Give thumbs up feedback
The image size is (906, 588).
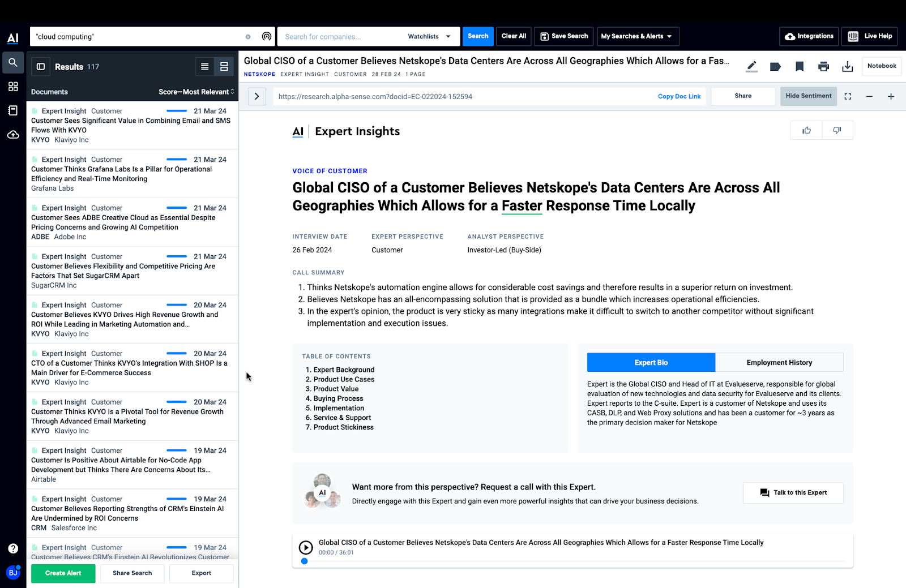point(806,130)
